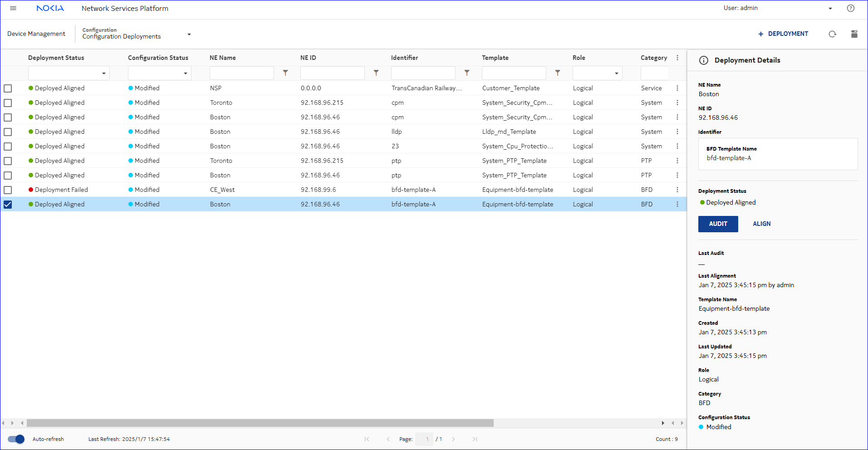
Task: Uncheck the selected Boston bfd-template-A row
Action: coord(8,205)
